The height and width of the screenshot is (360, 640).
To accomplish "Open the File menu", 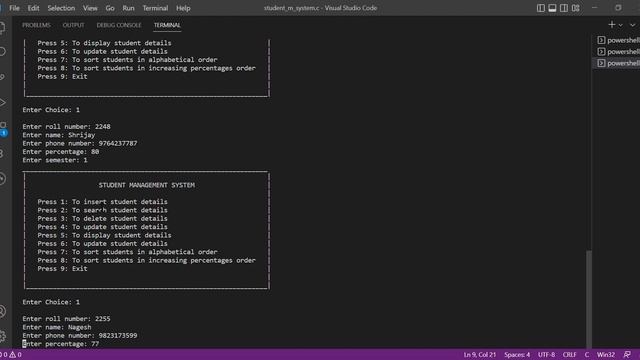I will click(x=14, y=8).
